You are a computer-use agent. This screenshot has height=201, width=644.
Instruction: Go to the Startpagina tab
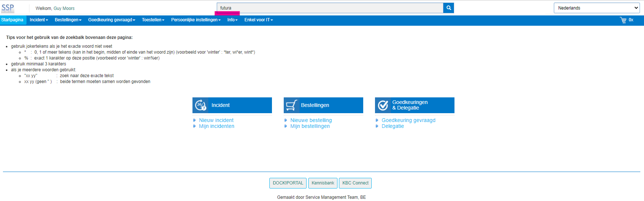click(x=12, y=20)
